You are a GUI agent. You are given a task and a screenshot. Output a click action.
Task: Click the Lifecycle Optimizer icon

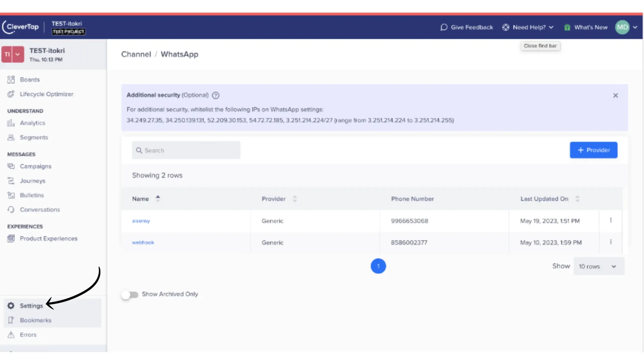point(11,94)
